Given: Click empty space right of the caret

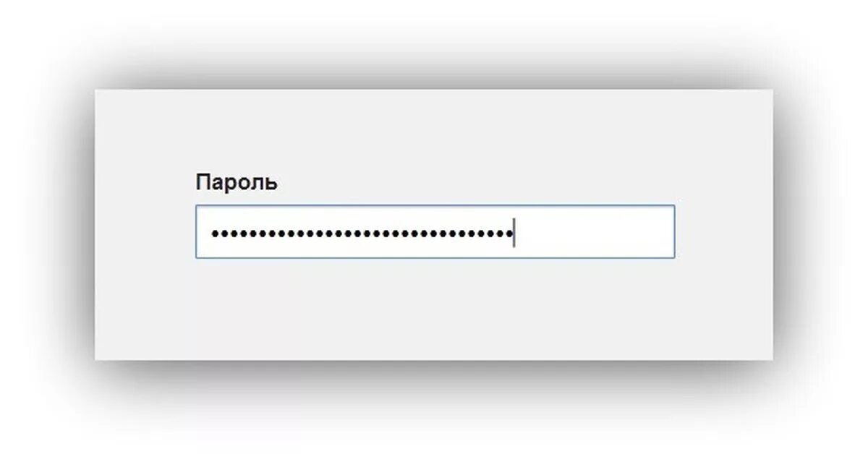Looking at the screenshot, I should click(x=593, y=233).
